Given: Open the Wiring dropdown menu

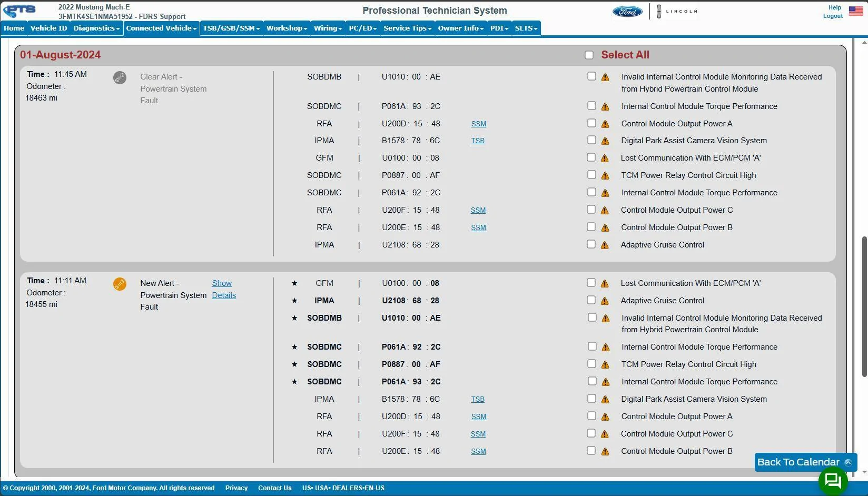Looking at the screenshot, I should [328, 28].
